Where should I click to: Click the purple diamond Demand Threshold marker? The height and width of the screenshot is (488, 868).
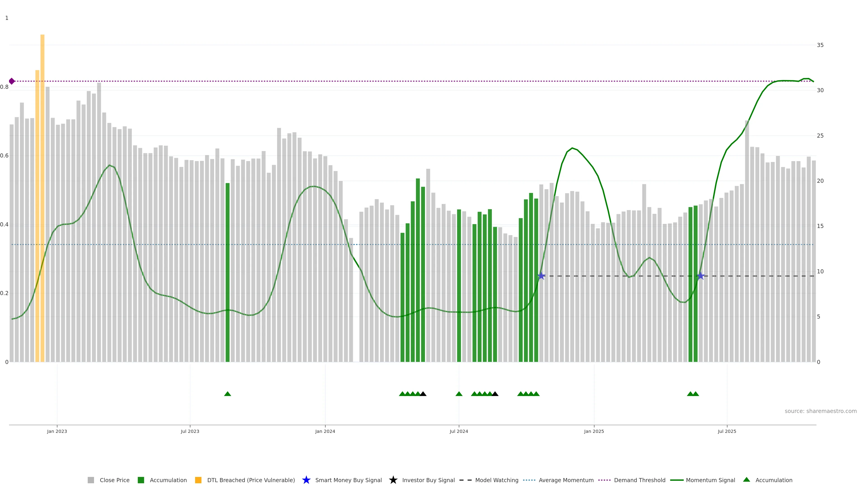point(12,81)
